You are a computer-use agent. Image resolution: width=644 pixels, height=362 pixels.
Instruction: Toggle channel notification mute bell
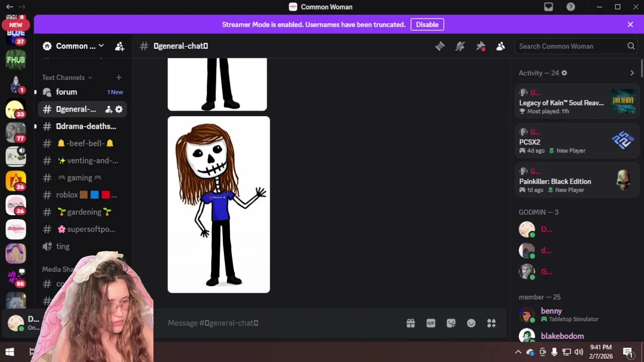pyautogui.click(x=460, y=46)
